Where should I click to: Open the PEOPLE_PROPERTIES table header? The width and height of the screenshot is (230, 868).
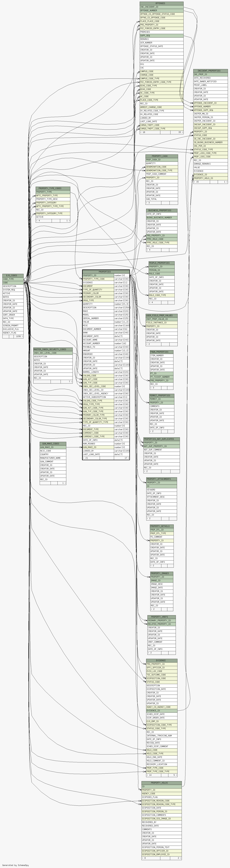click(161, 263)
